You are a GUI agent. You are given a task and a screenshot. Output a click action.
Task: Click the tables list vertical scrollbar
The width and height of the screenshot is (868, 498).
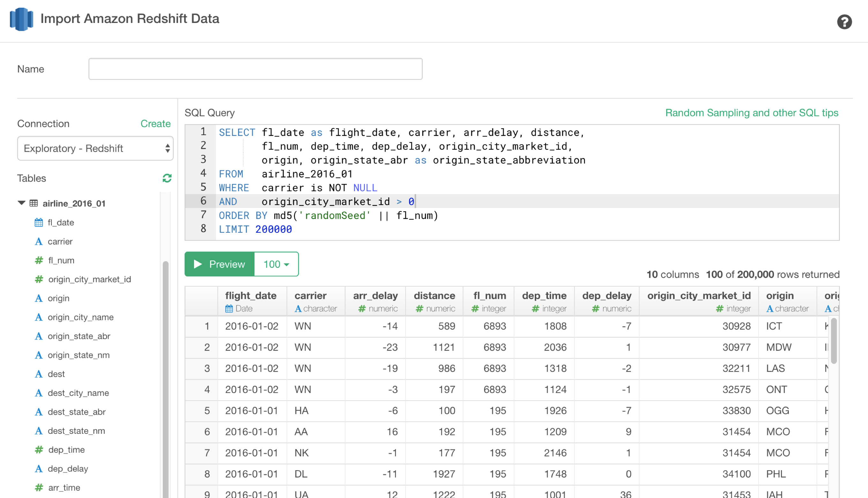[166, 376]
